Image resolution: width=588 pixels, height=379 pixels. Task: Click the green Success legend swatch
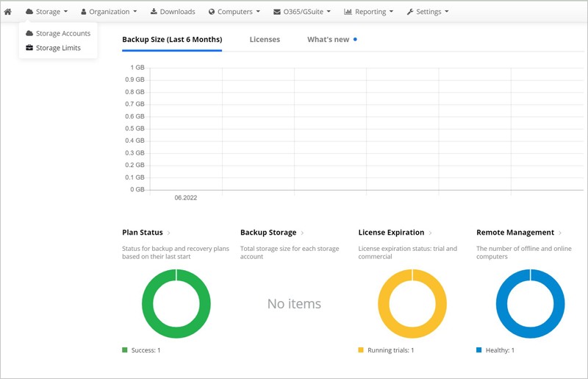(x=125, y=350)
